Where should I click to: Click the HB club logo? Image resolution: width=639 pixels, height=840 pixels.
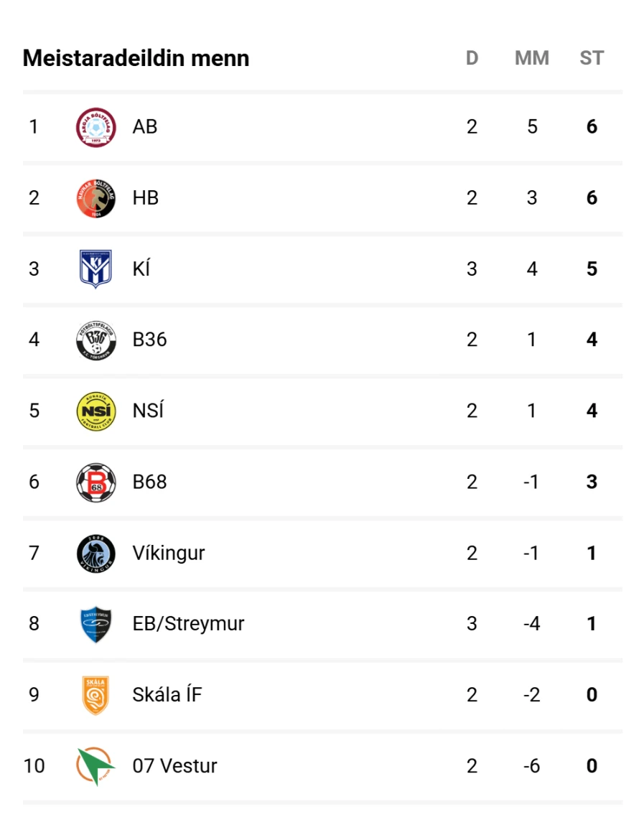click(x=95, y=199)
